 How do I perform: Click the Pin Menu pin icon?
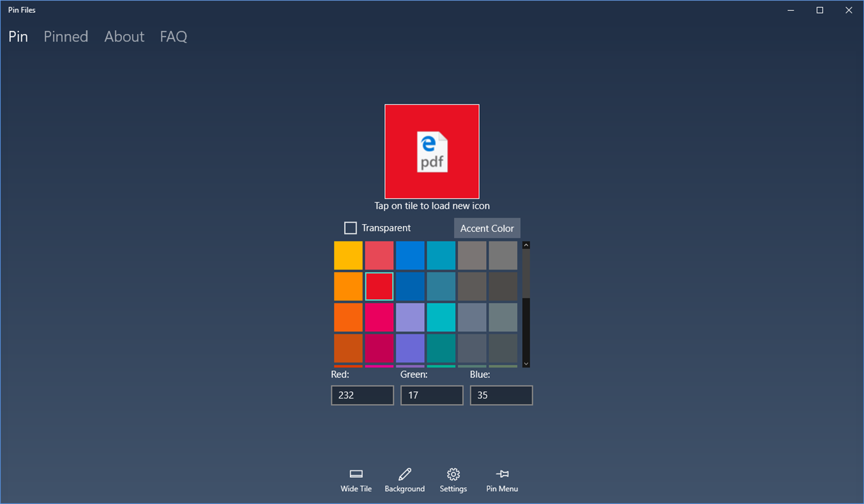[x=501, y=474]
